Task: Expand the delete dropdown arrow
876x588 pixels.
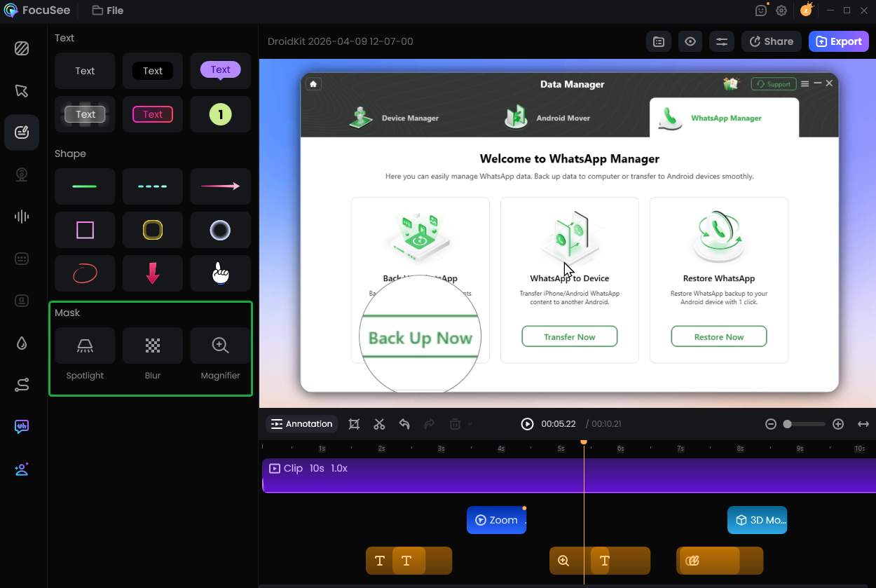Action: coord(470,424)
